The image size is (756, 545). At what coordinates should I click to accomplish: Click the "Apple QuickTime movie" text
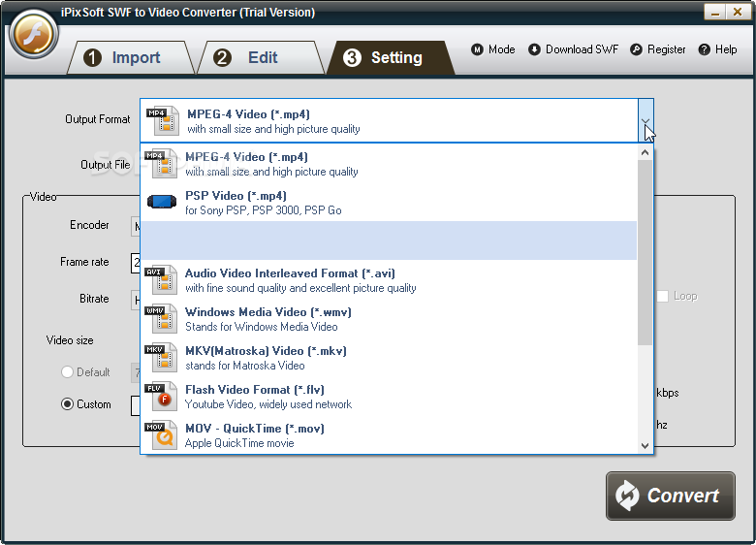(x=239, y=443)
